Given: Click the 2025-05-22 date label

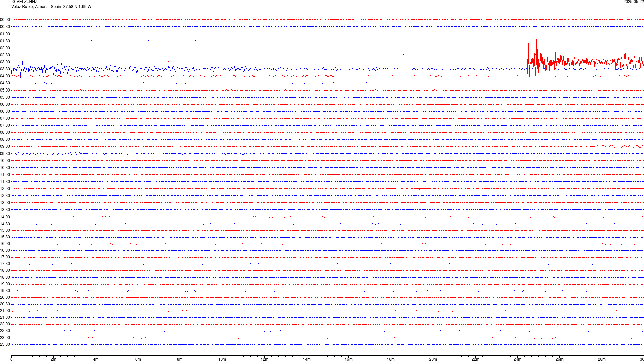Looking at the screenshot, I should 633,2.
